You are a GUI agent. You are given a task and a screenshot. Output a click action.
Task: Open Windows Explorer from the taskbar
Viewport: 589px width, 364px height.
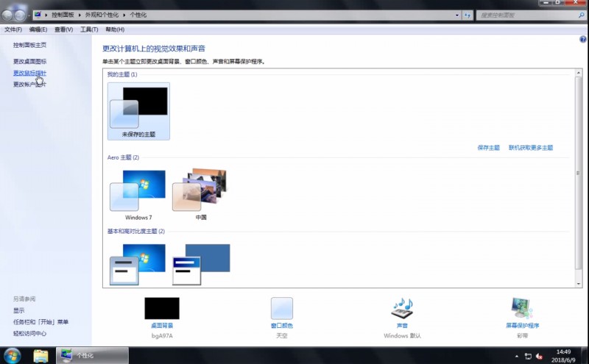pyautogui.click(x=40, y=355)
